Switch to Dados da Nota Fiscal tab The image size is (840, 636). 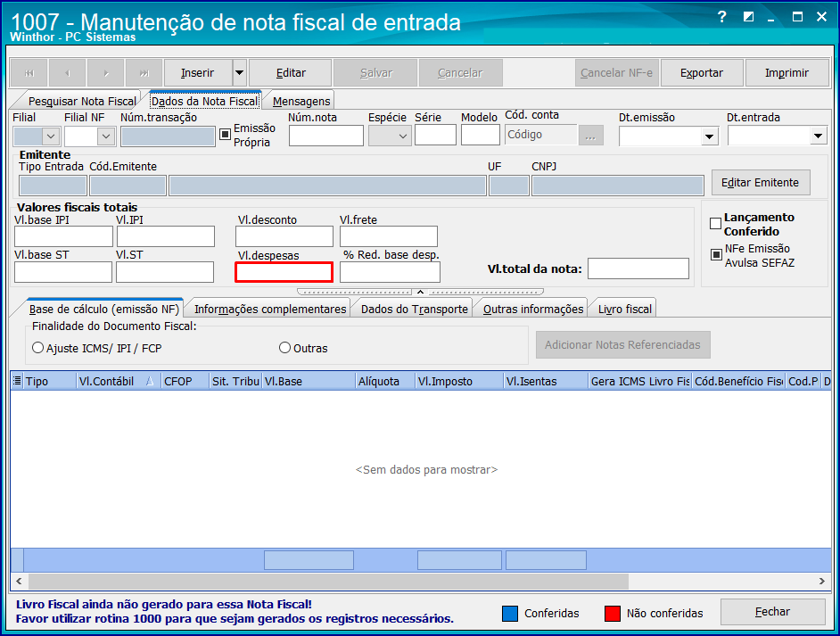[x=204, y=102]
